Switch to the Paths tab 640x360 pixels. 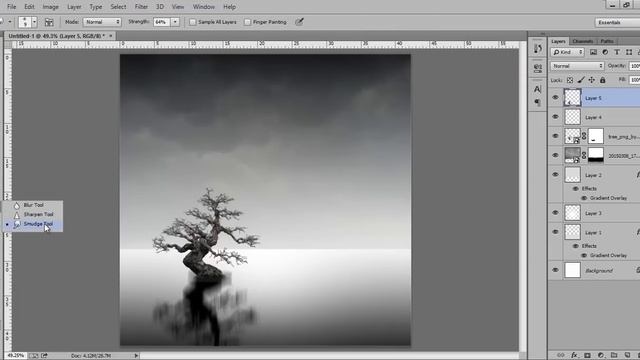(x=607, y=41)
